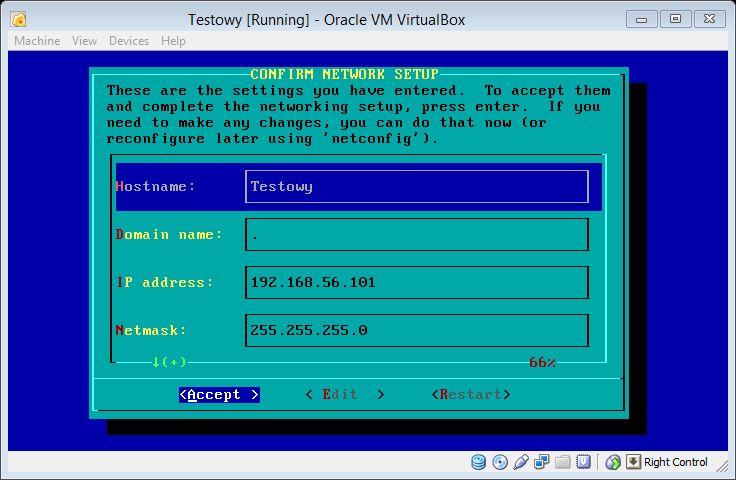Click the Domain name: label

coord(169,235)
